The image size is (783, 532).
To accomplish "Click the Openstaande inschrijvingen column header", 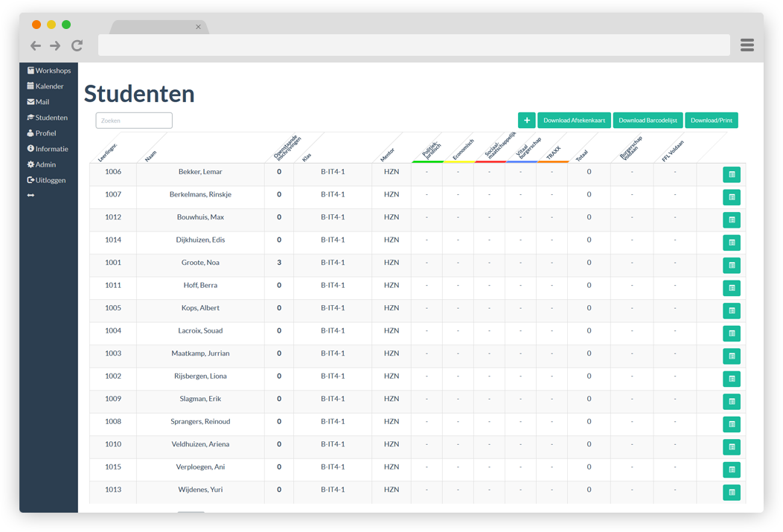I will [x=287, y=148].
